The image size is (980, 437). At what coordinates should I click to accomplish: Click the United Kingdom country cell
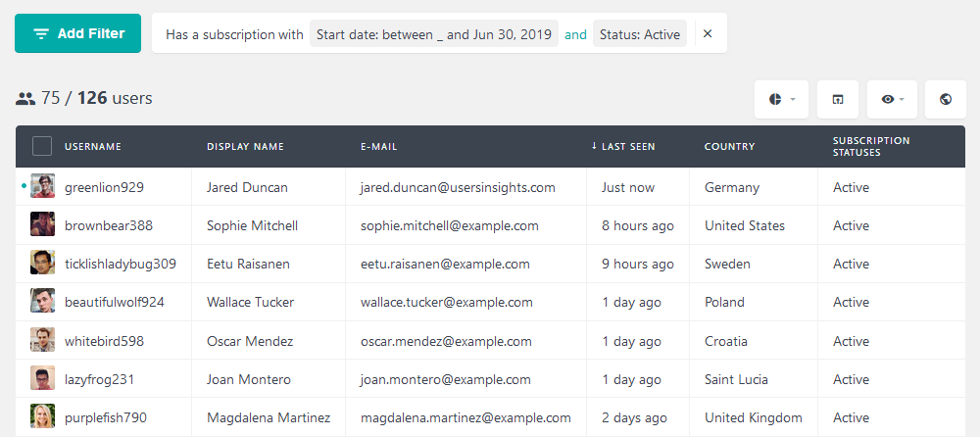point(753,417)
